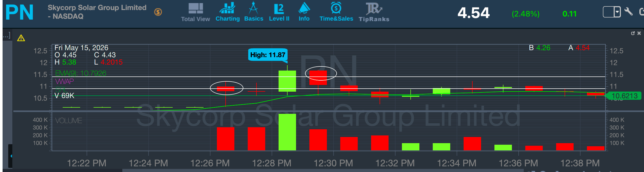Toggle the VWAP indicator label
The image size is (644, 172).
click(65, 81)
